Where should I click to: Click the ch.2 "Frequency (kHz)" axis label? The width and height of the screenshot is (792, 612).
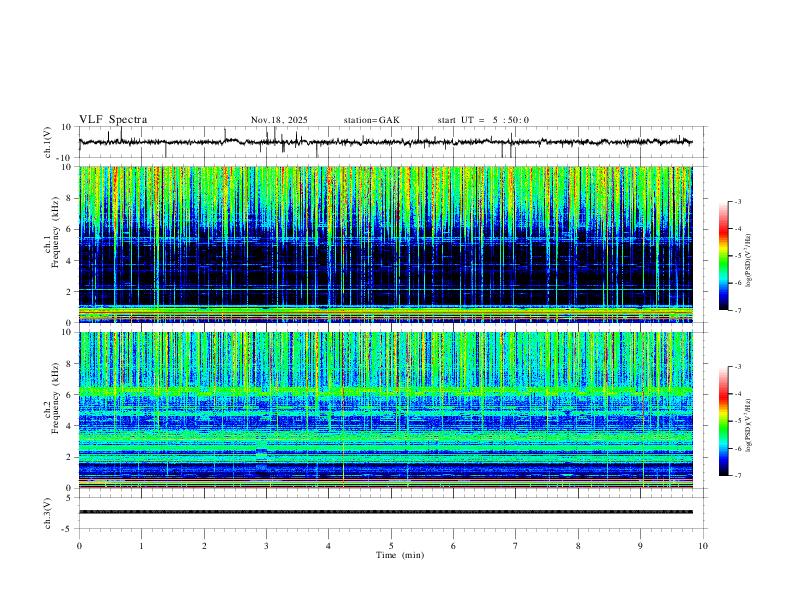click(x=55, y=397)
